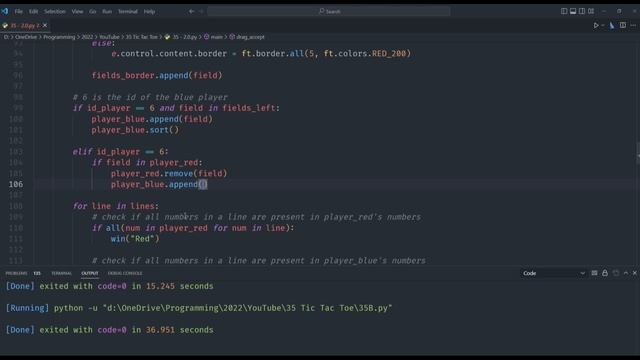Click the vertical editor scrollbar

click(x=638, y=153)
